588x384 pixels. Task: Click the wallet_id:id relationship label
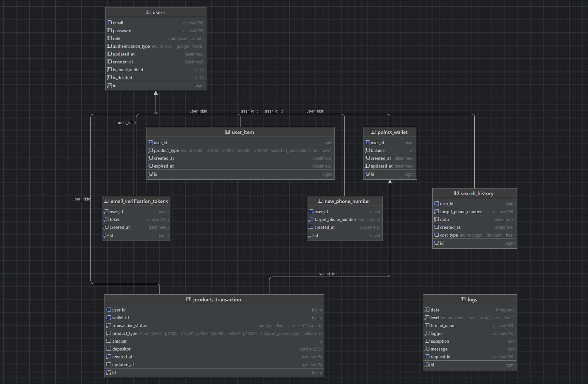(x=330, y=274)
